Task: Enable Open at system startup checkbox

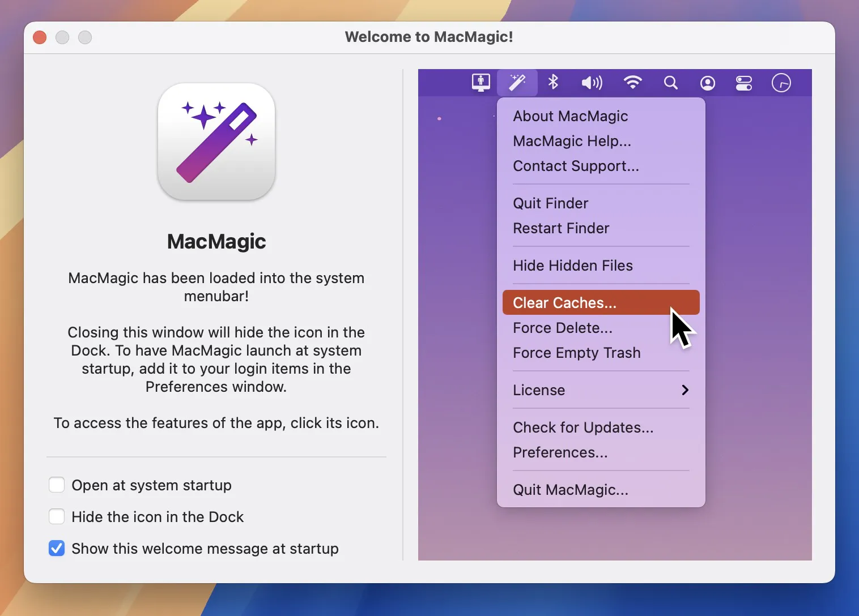Action: pyautogui.click(x=57, y=485)
